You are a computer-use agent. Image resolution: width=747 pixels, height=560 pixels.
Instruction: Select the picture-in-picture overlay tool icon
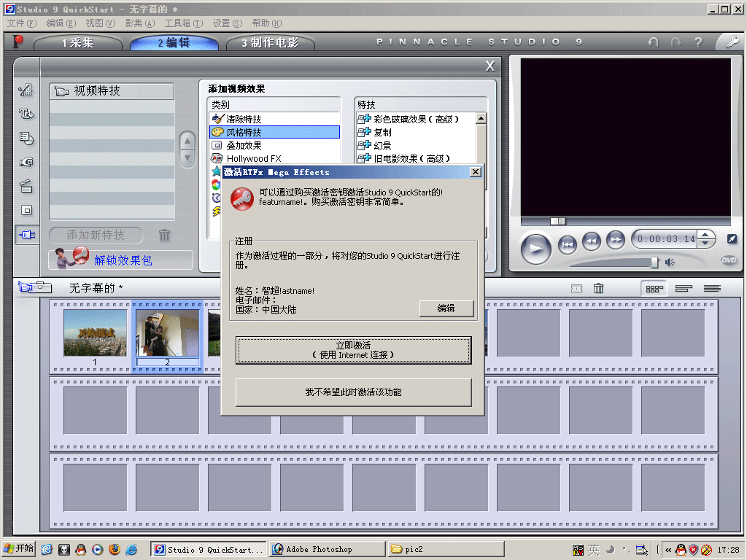coord(26,210)
